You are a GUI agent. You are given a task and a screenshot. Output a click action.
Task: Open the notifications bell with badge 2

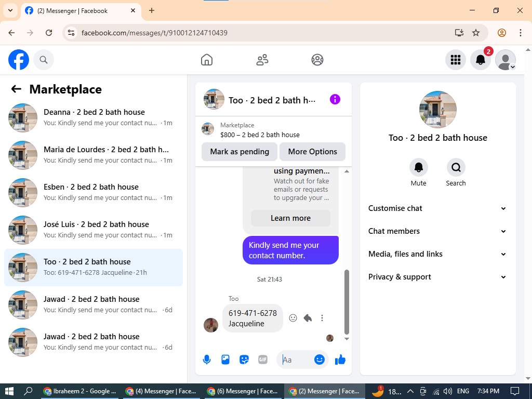coord(481,60)
